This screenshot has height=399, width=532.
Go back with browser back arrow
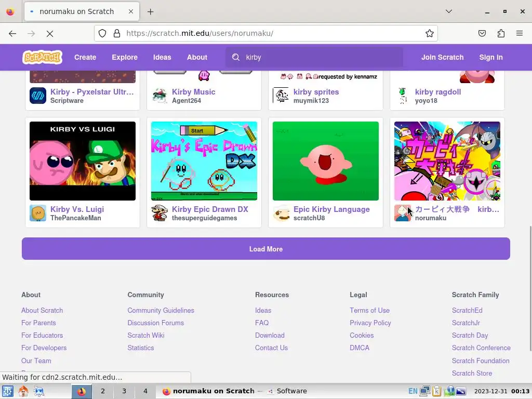(12, 33)
